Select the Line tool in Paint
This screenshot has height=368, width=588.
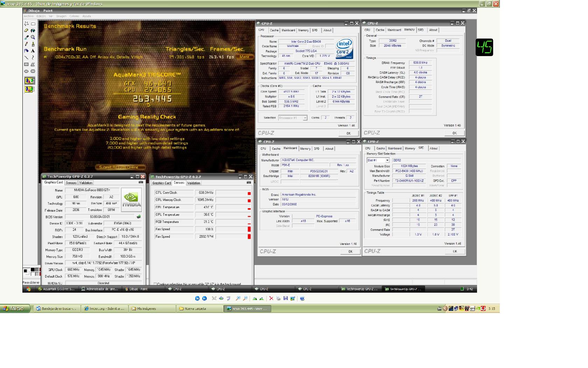pyautogui.click(x=26, y=57)
